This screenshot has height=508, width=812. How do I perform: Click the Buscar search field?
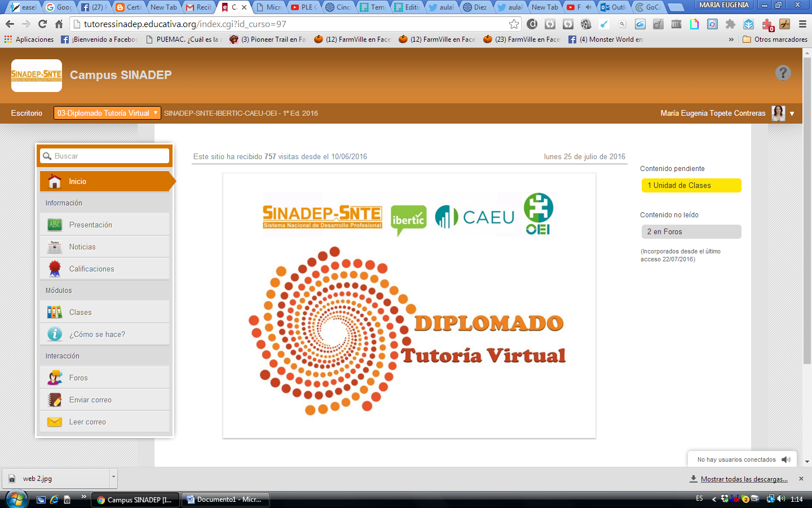tap(105, 156)
